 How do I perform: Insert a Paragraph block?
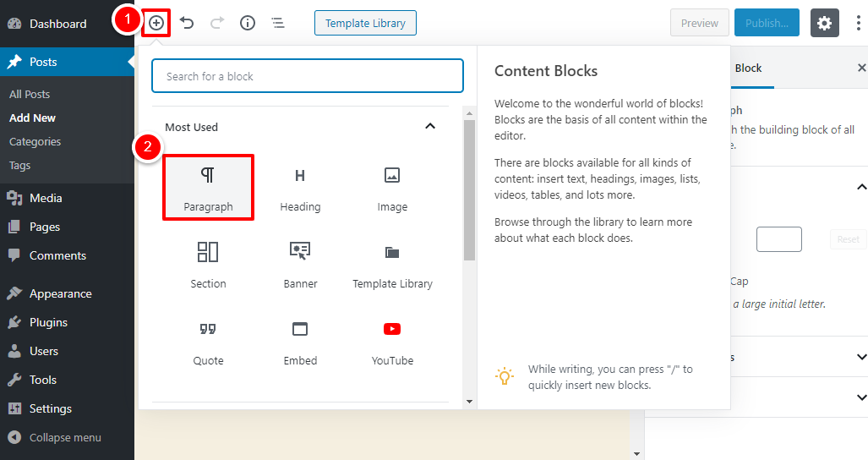click(x=208, y=188)
